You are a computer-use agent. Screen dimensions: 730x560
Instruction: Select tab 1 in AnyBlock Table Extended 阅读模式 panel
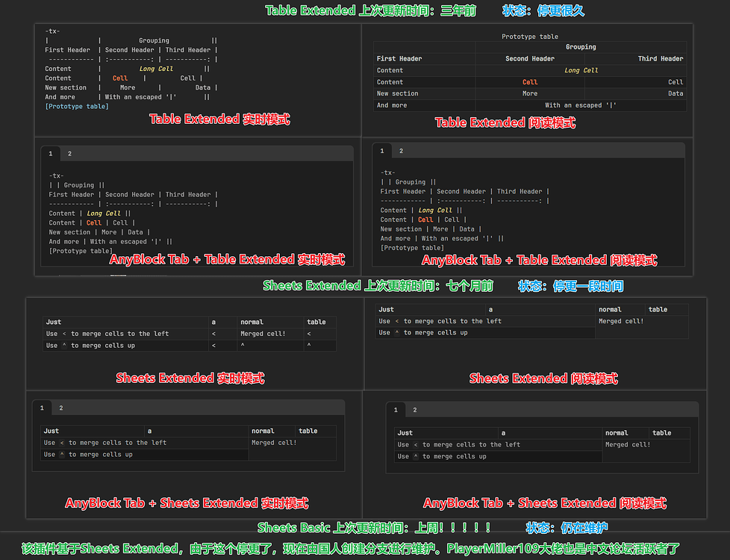[x=382, y=151]
